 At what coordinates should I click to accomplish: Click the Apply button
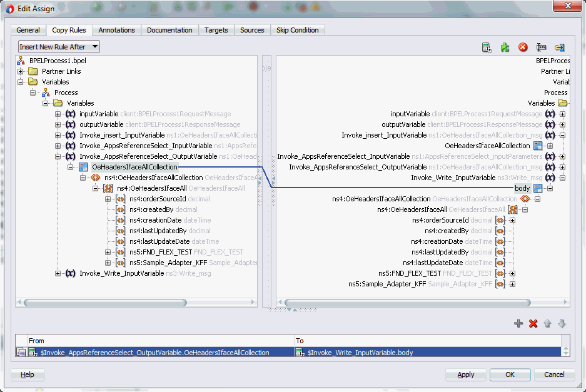(x=466, y=374)
